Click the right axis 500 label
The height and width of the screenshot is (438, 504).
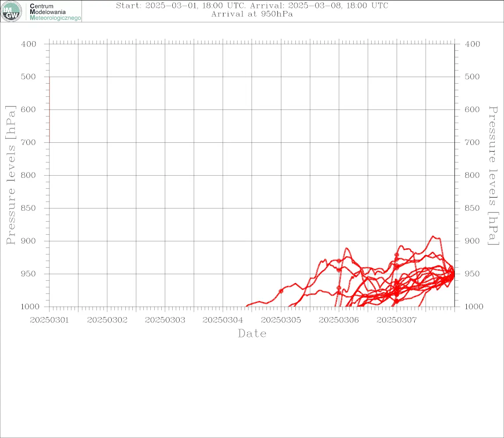point(472,77)
